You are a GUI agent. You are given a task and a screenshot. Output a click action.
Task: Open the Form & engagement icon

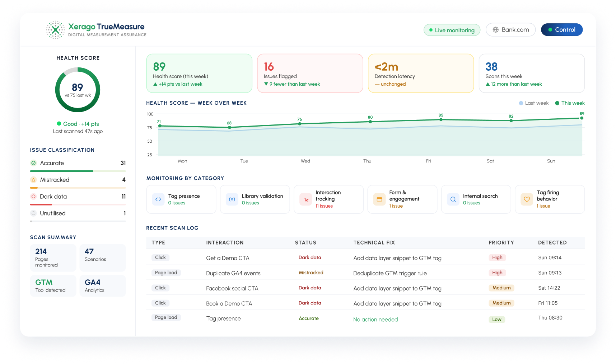point(379,199)
